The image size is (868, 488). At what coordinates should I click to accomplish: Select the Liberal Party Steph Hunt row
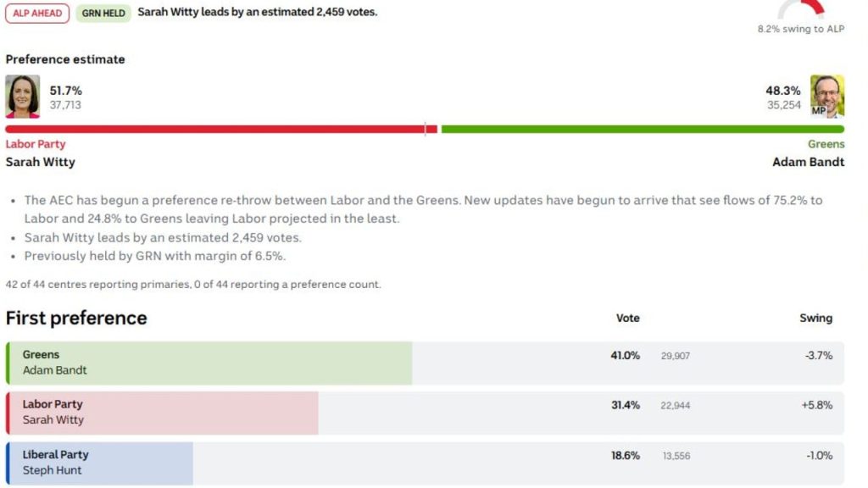pyautogui.click(x=424, y=463)
